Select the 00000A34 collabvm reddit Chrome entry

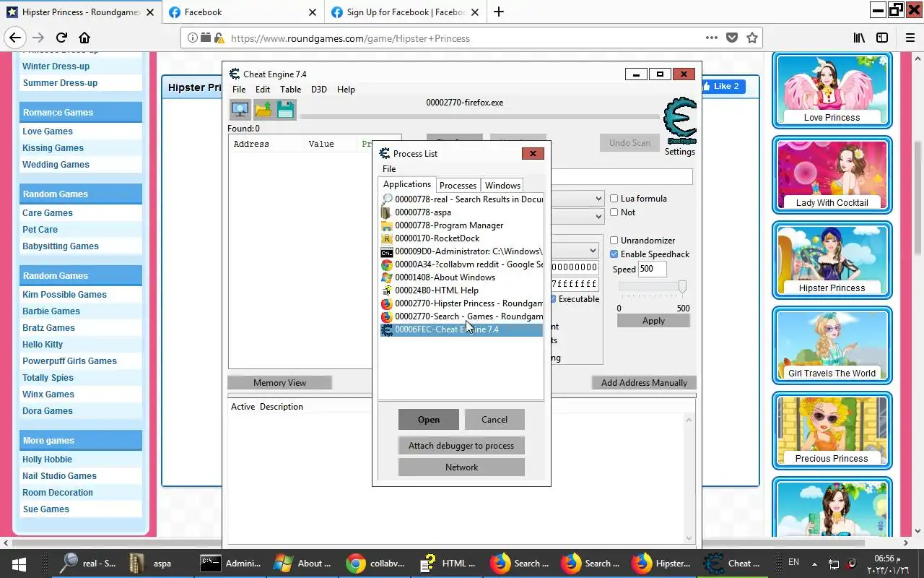[x=462, y=264]
